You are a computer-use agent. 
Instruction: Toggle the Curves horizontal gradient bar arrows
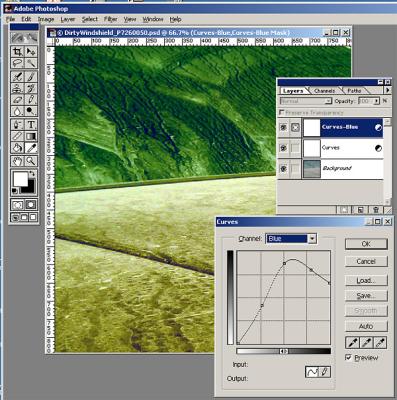(x=284, y=351)
